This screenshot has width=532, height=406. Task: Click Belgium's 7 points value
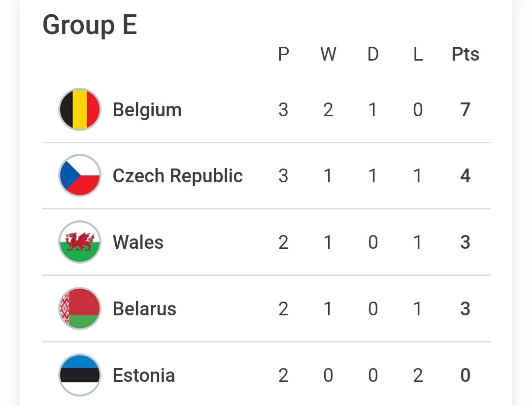[465, 109]
